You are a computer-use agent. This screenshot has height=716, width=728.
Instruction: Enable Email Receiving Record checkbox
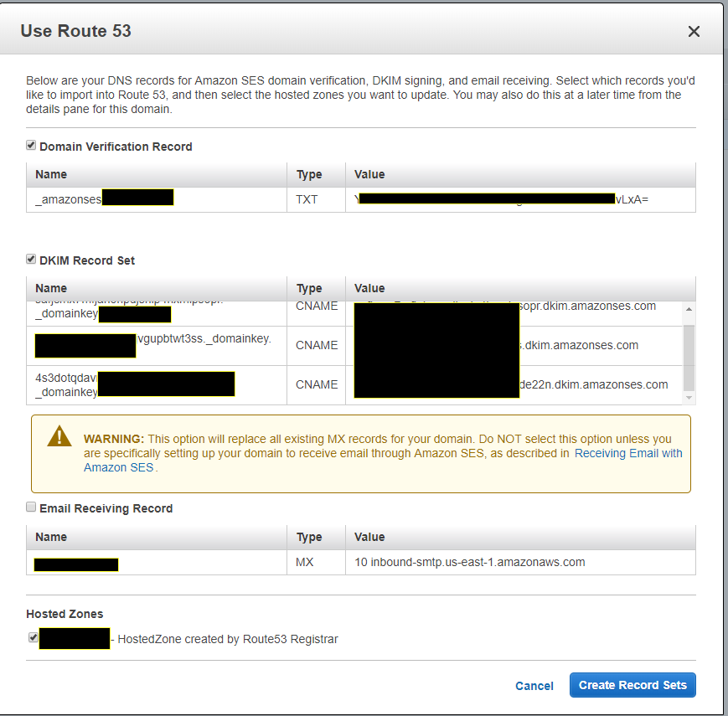click(31, 507)
